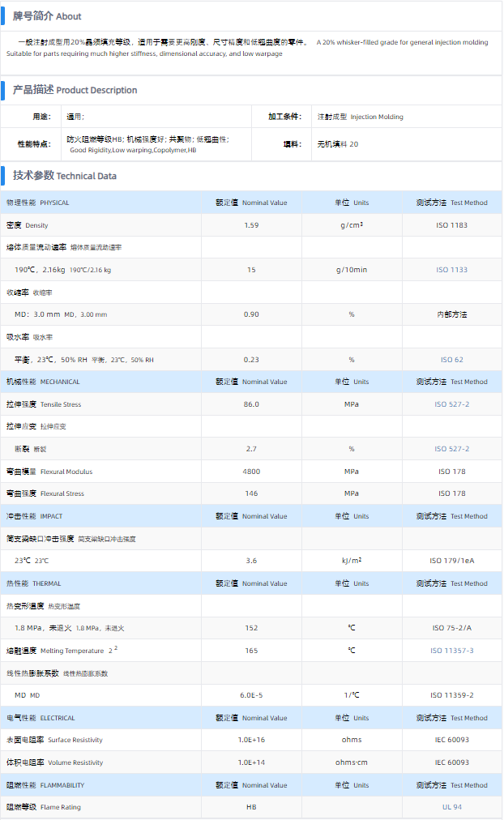Select the ELECTRICAL properties header label
Viewport: 504px width, 820px height.
[41, 718]
